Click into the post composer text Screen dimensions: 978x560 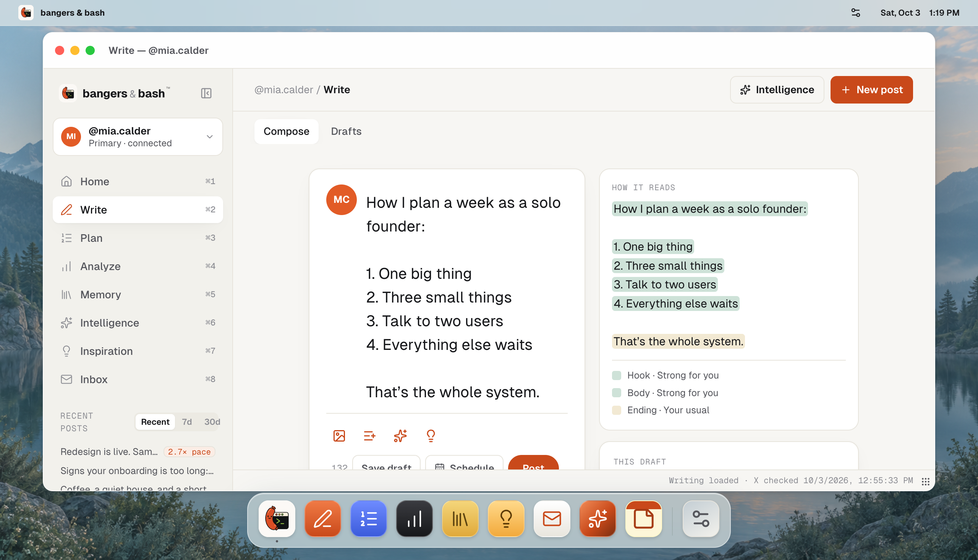[466, 297]
